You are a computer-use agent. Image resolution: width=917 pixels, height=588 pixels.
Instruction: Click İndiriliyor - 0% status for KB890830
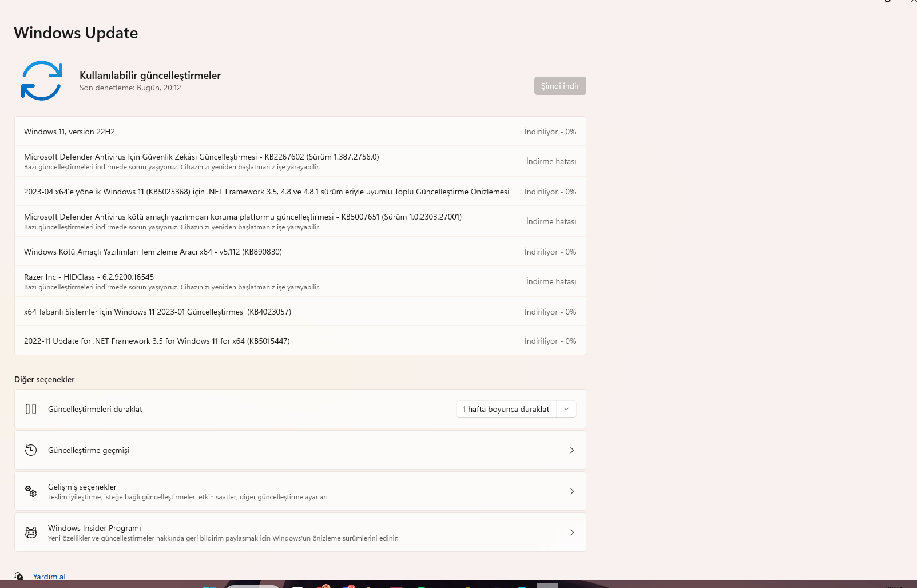coord(550,252)
